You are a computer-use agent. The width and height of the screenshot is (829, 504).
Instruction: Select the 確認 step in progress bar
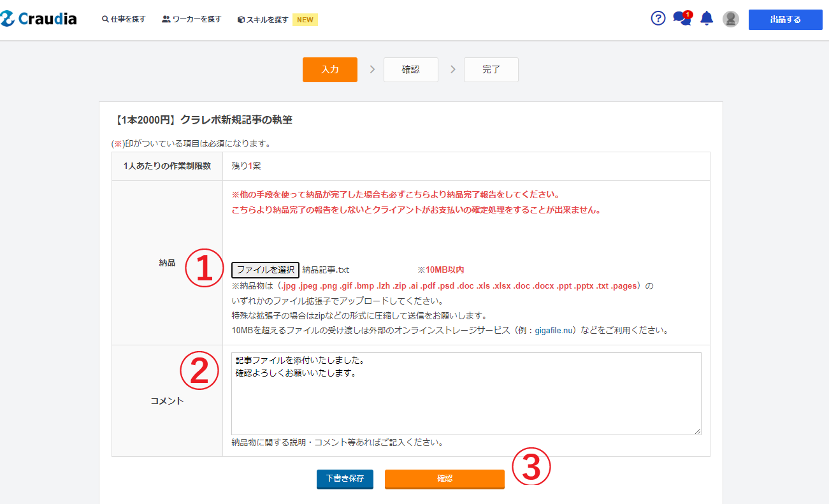(410, 70)
